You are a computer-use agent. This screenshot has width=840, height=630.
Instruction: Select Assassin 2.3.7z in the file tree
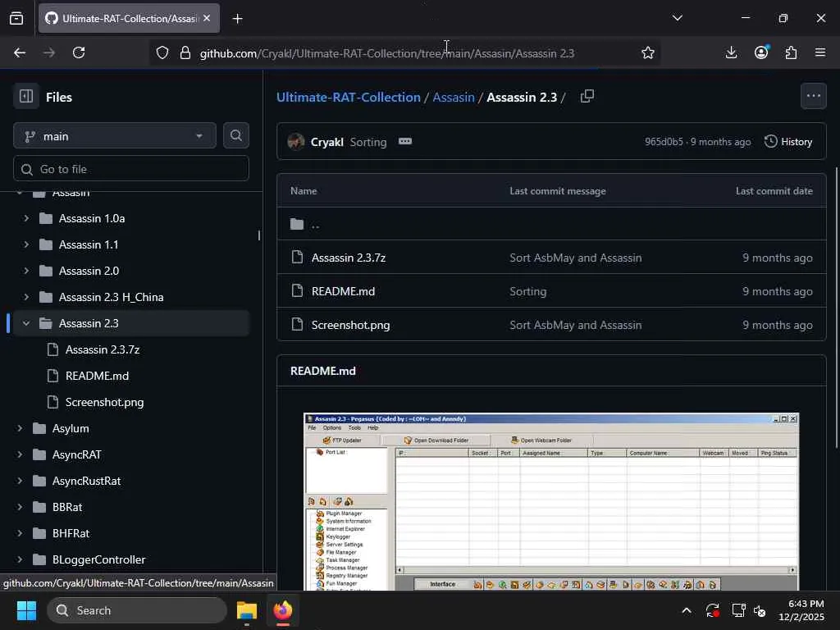pos(103,349)
